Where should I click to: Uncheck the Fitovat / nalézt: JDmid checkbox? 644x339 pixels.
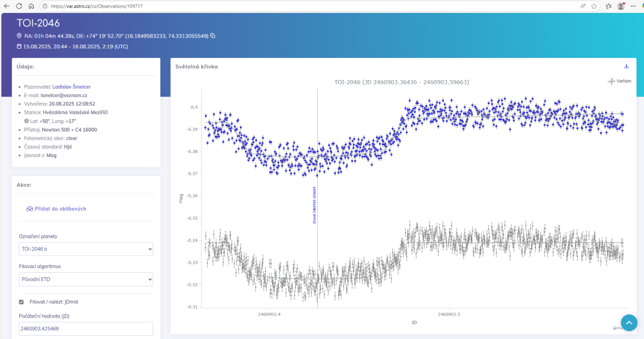[21, 302]
